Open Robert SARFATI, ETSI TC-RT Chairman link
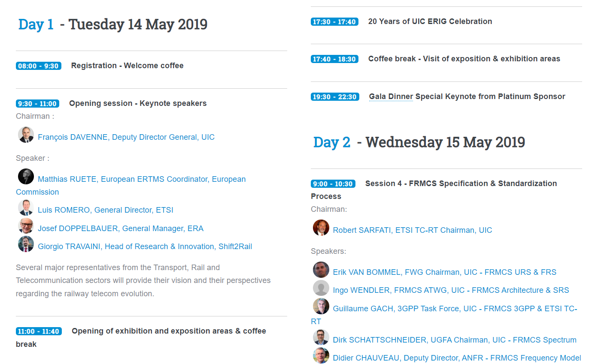 [413, 230]
